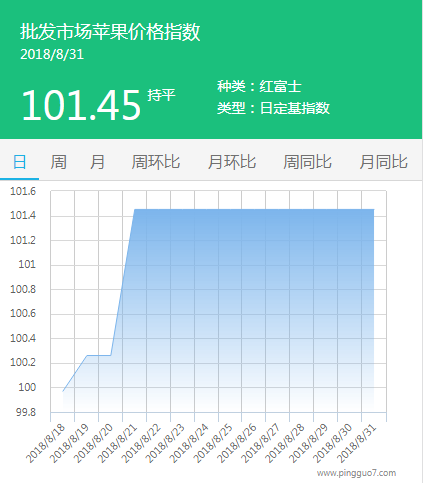This screenshot has width=423, height=483.
Task: Click the 类型：日定基指数 label
Action: click(x=273, y=108)
